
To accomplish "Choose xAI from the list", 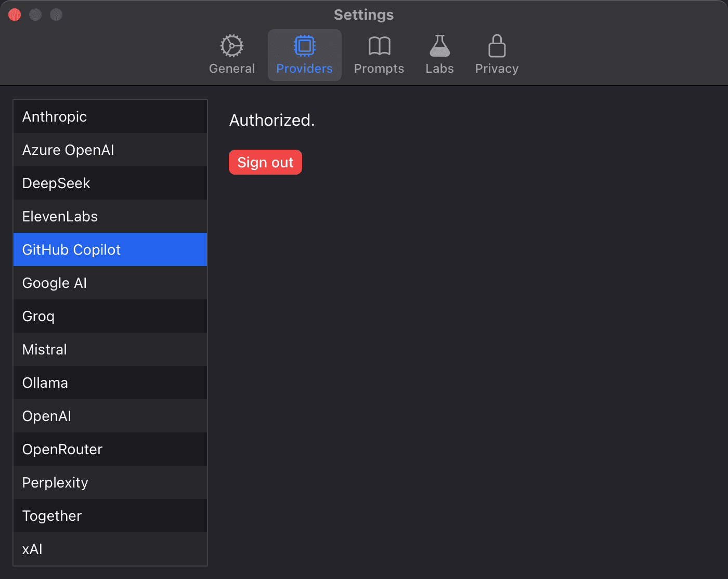I will coord(110,549).
